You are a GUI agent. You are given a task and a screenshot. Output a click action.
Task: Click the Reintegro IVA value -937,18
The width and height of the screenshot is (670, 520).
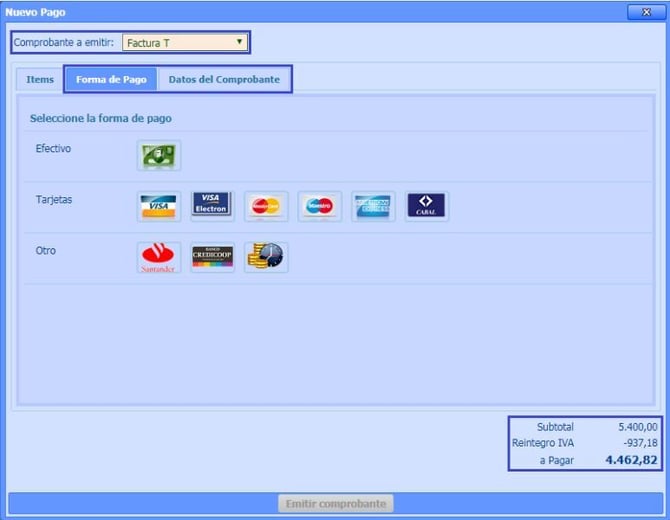[x=640, y=443]
